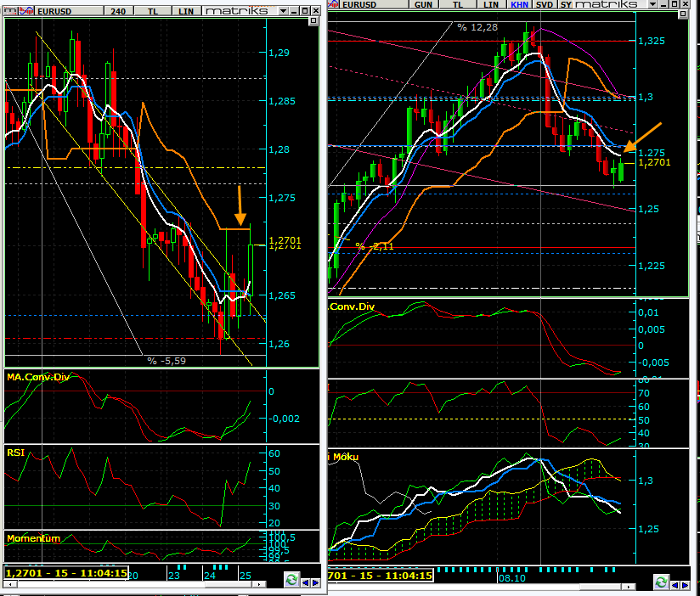
Task: Change the 240 period in left chart
Action: pos(118,11)
